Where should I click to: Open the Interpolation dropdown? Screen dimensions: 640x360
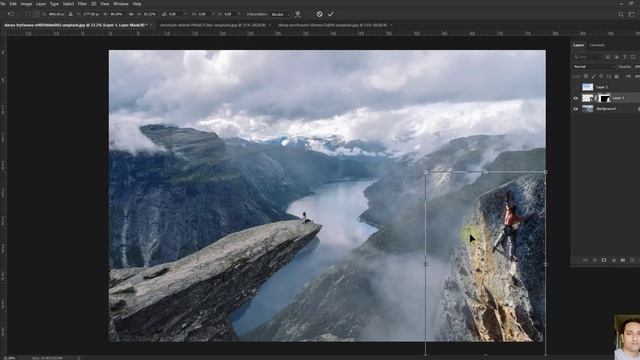(x=280, y=14)
